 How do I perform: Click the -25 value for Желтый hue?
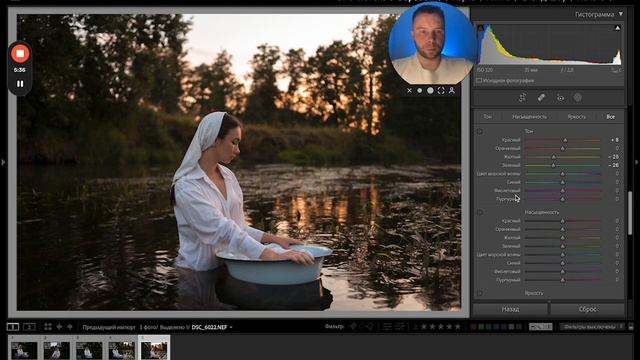pyautogui.click(x=613, y=157)
